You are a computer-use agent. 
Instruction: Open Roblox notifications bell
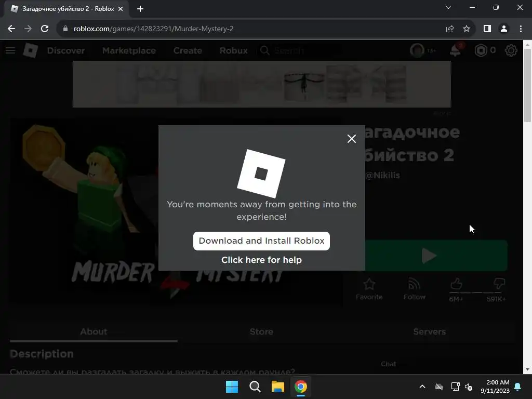coord(455,50)
